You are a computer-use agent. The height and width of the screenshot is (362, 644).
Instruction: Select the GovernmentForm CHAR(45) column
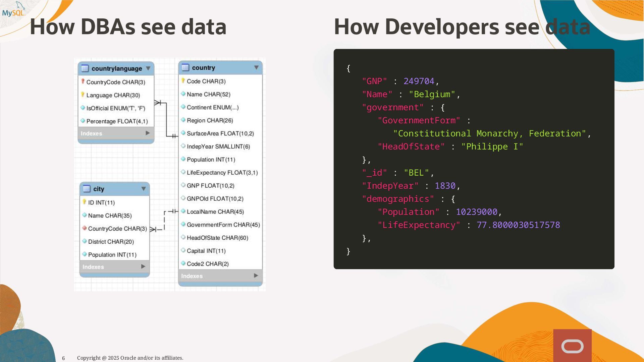223,225
